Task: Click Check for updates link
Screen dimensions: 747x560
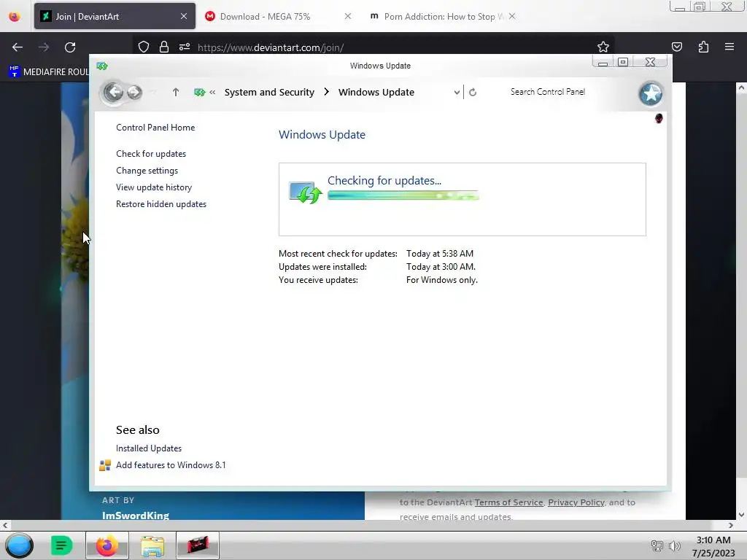Action: (151, 154)
